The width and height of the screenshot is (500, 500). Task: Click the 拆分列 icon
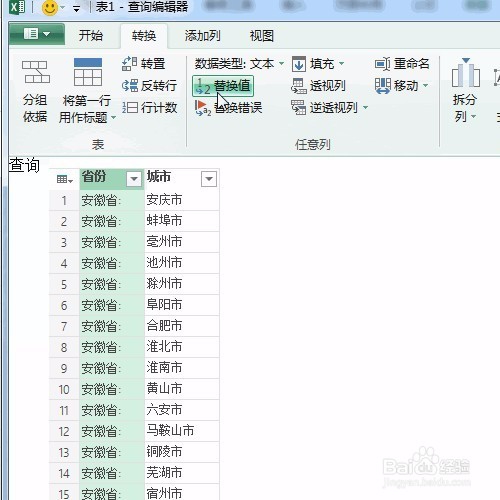pyautogui.click(x=466, y=72)
